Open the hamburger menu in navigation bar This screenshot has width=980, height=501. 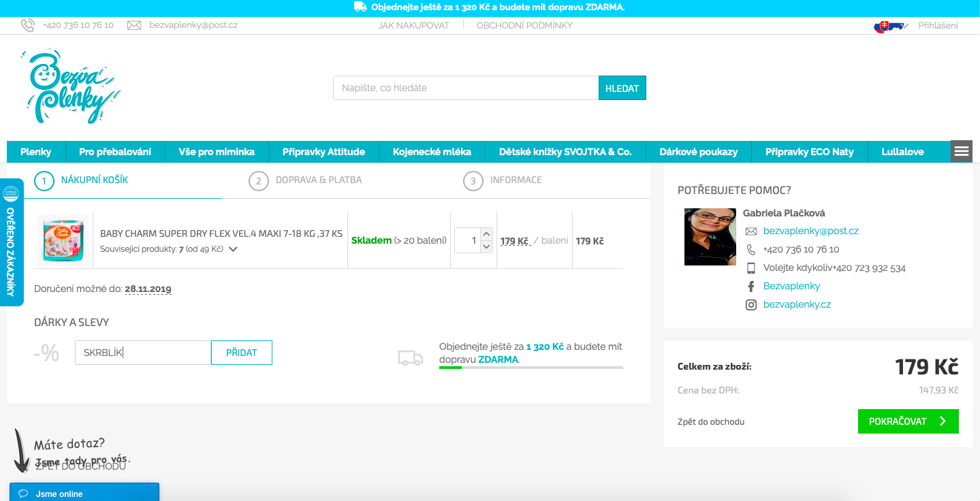(x=962, y=151)
